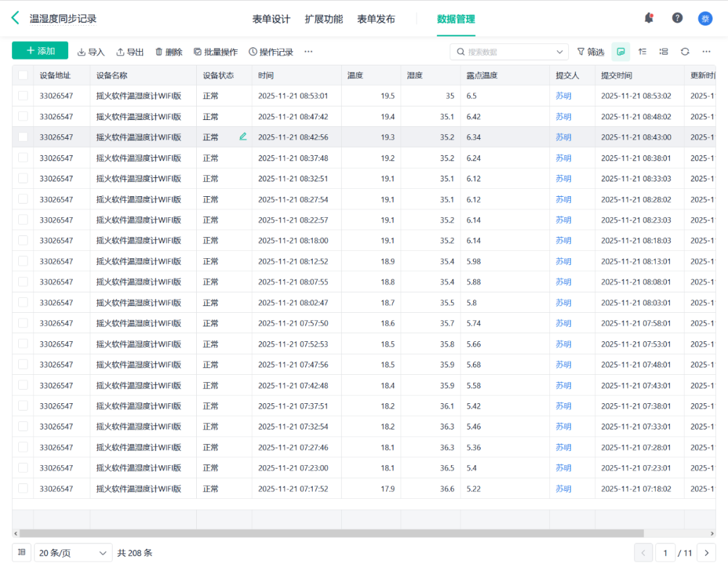Open 苏明 link in 08:53:02 row
Image resolution: width=728 pixels, height=567 pixels.
click(563, 96)
